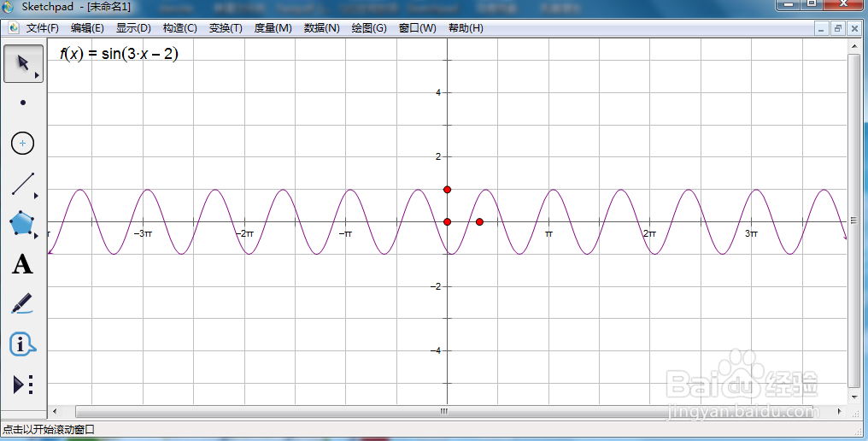Open the 窗口(W) menu
The width and height of the screenshot is (868, 441).
point(418,28)
